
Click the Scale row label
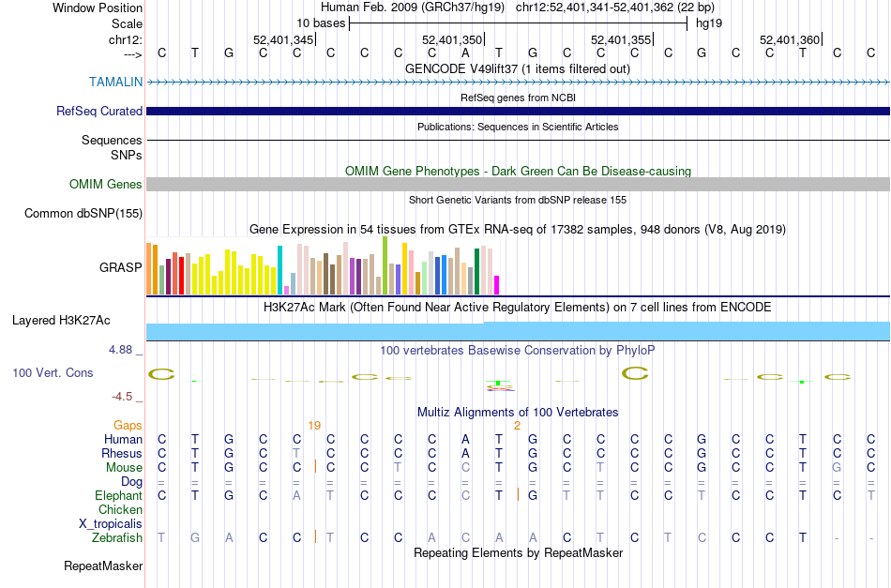[127, 23]
